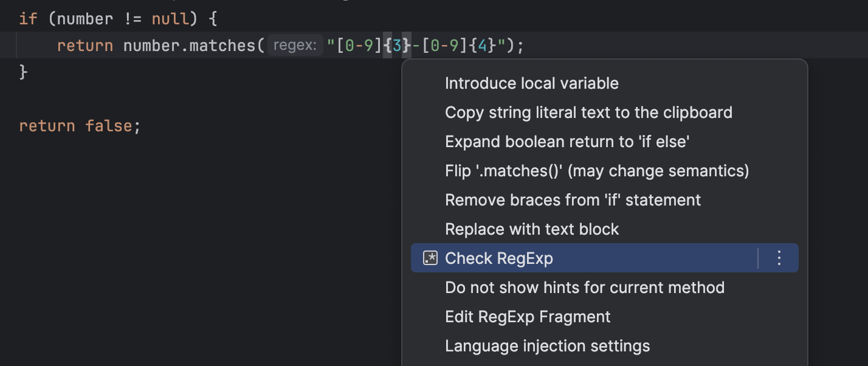Choose 'Edit RegExp Fragment'

(528, 316)
